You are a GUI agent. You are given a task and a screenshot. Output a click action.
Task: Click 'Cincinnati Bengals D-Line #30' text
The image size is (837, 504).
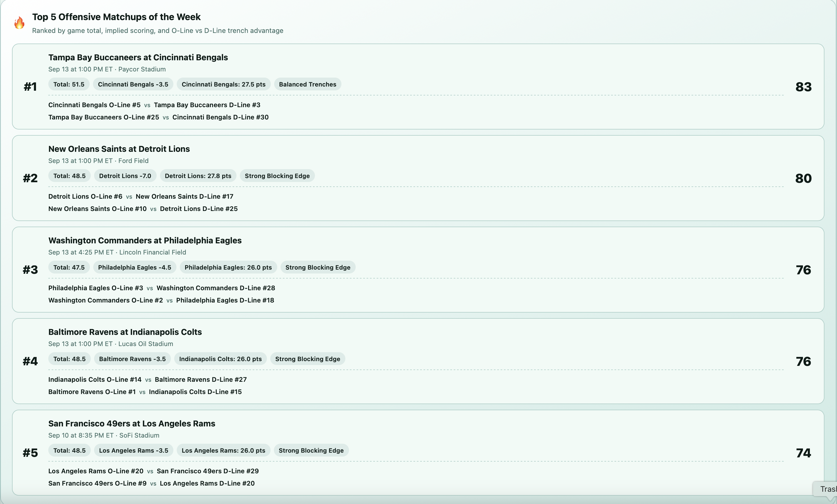221,117
